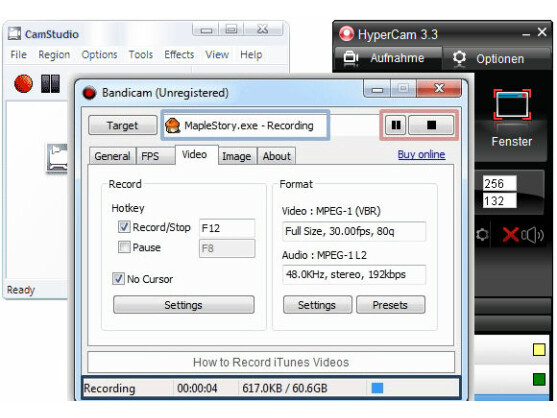557x418 pixels.
Task: Switch to Bandicam Image tab
Action: (237, 156)
